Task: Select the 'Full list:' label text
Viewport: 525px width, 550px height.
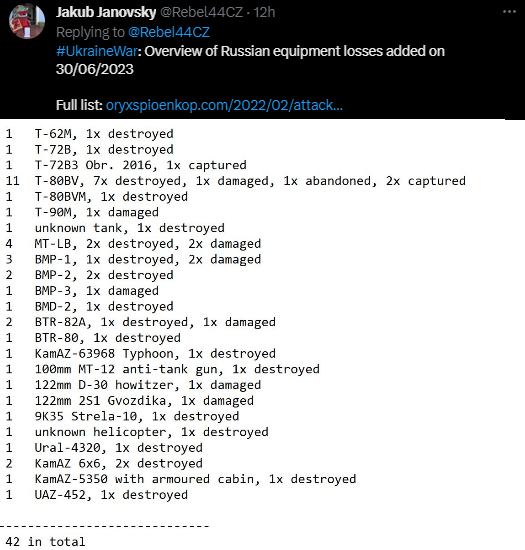Action: pyautogui.click(x=79, y=105)
